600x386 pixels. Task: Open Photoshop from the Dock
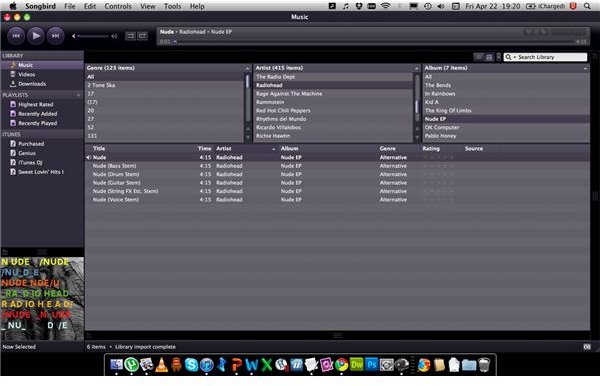(x=372, y=365)
